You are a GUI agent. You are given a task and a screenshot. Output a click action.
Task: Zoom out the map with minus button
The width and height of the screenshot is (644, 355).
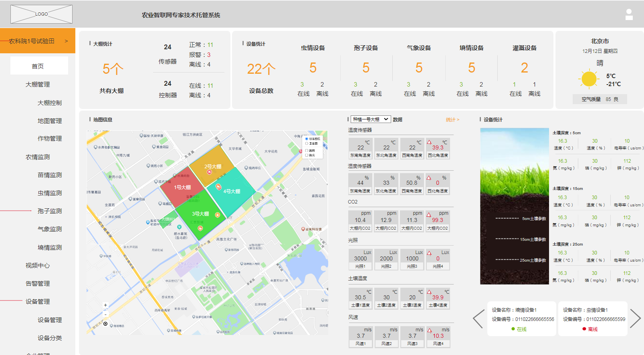pos(105,314)
